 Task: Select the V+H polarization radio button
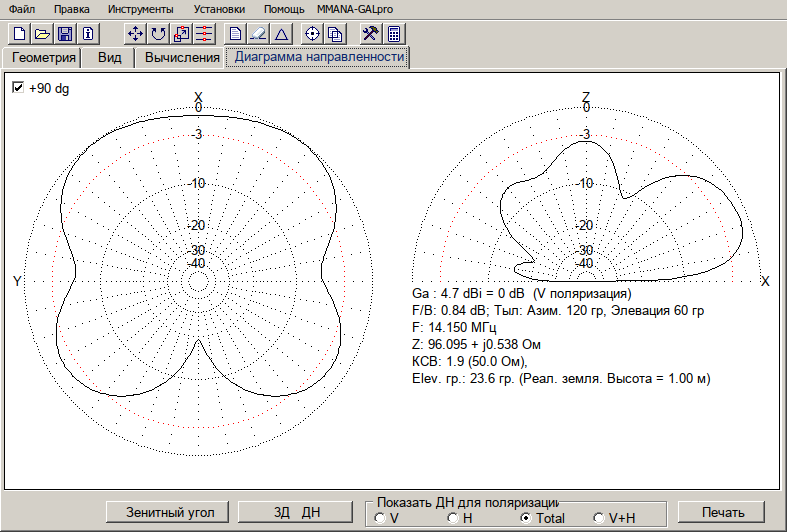(x=600, y=518)
